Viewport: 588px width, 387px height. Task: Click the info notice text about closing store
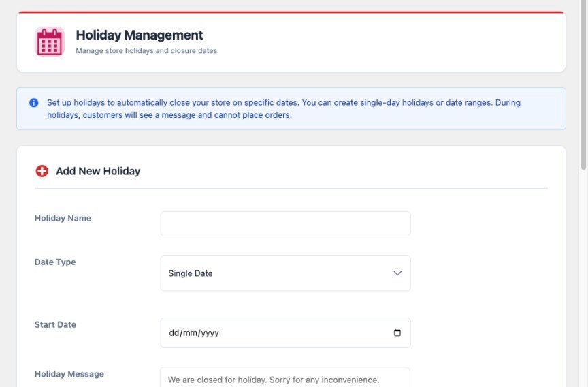[284, 109]
